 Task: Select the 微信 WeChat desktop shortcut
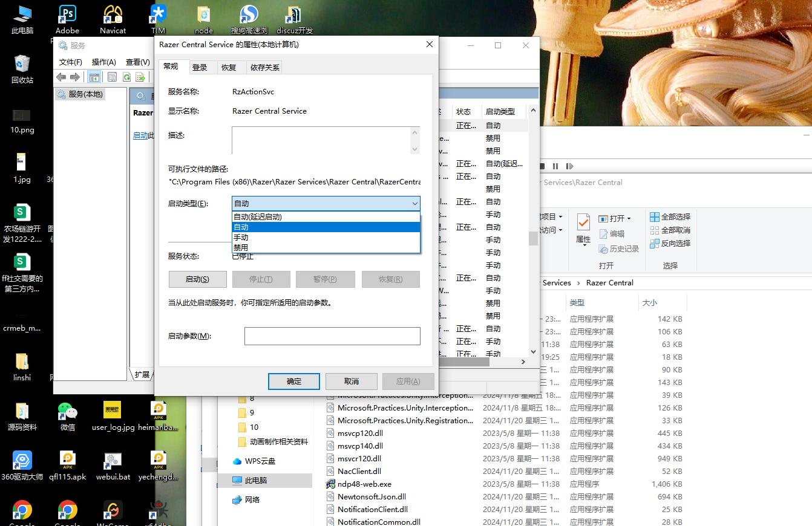tap(68, 417)
